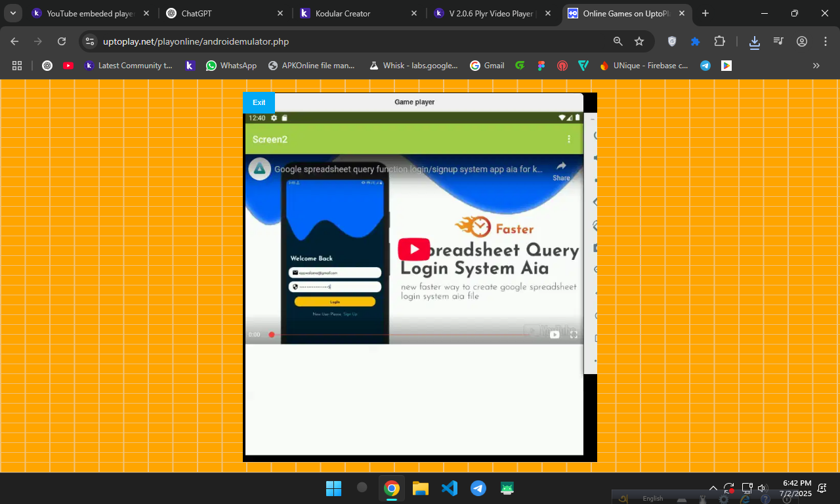
Task: Click the Share arrow on the video
Action: tap(561, 169)
